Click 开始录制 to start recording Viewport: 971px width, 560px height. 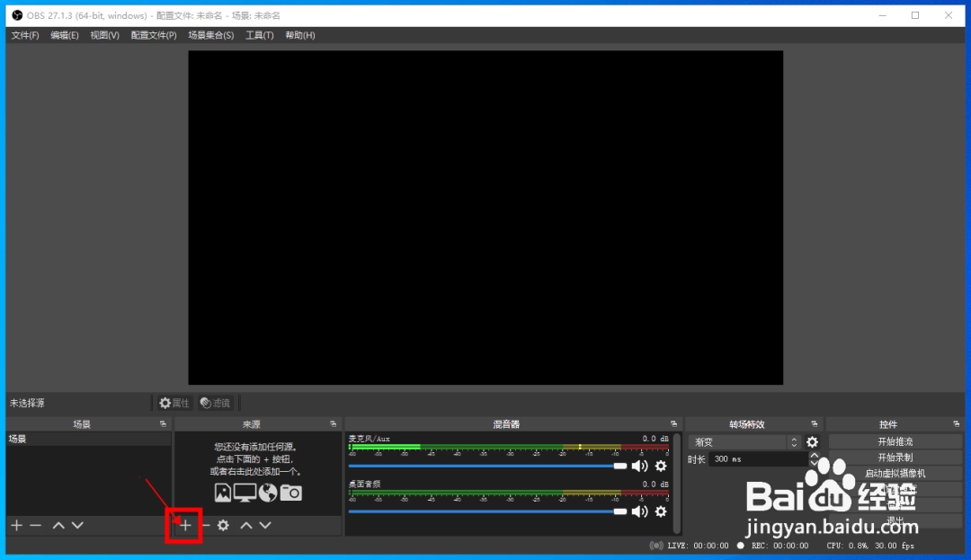(895, 458)
